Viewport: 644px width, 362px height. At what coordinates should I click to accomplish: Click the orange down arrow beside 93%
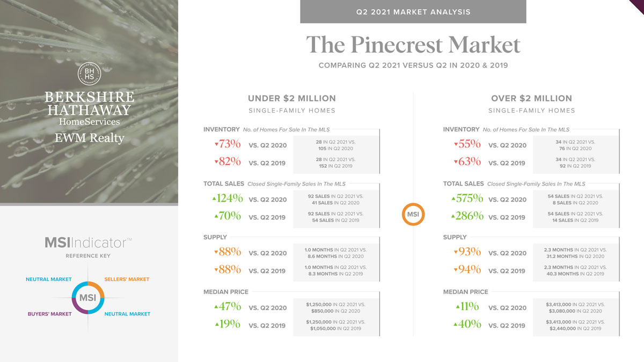coord(456,252)
